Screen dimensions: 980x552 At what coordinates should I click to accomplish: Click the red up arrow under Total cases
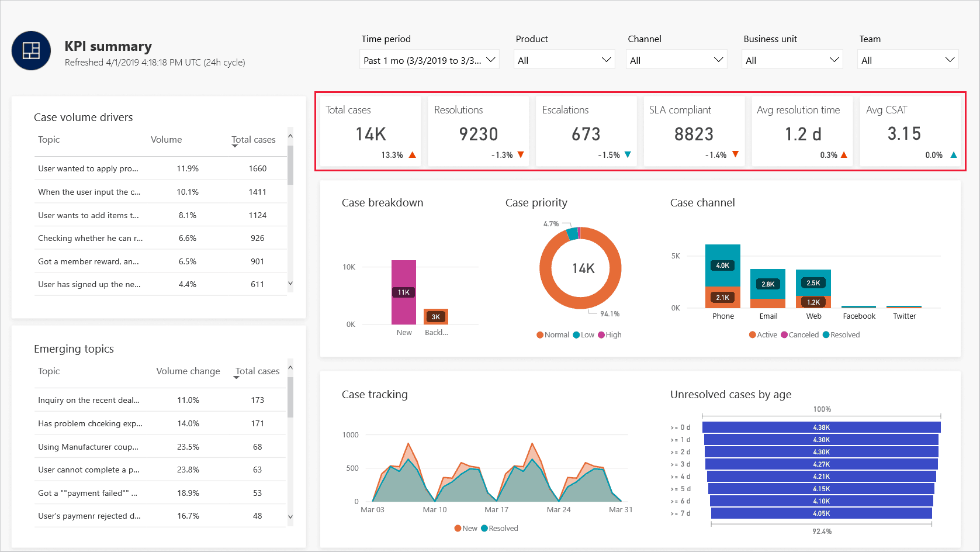413,155
